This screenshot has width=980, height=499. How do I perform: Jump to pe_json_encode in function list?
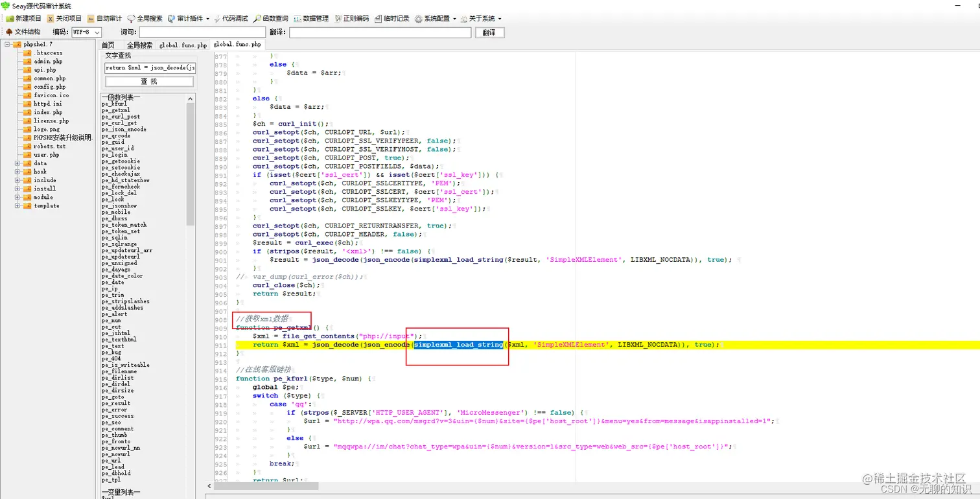pos(124,129)
